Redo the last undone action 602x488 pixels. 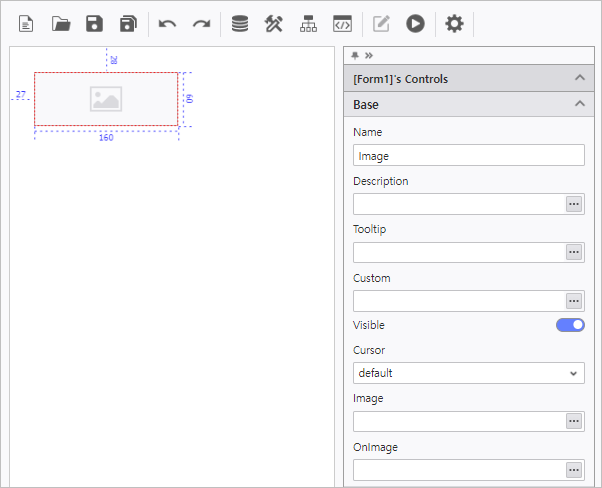coord(201,23)
